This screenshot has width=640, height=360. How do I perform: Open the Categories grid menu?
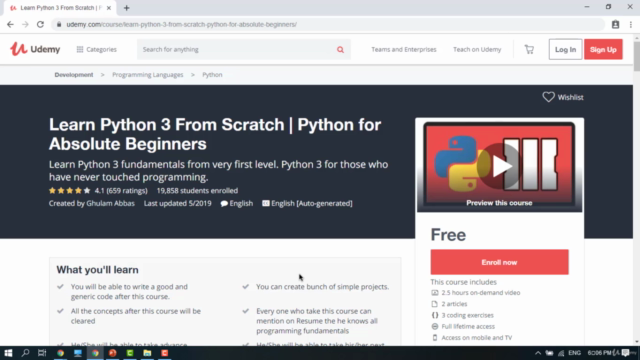click(96, 49)
